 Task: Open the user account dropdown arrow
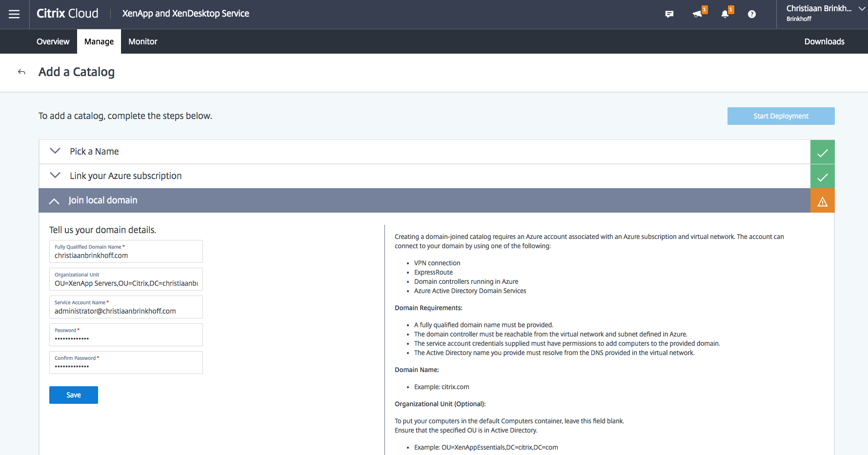[x=862, y=8]
